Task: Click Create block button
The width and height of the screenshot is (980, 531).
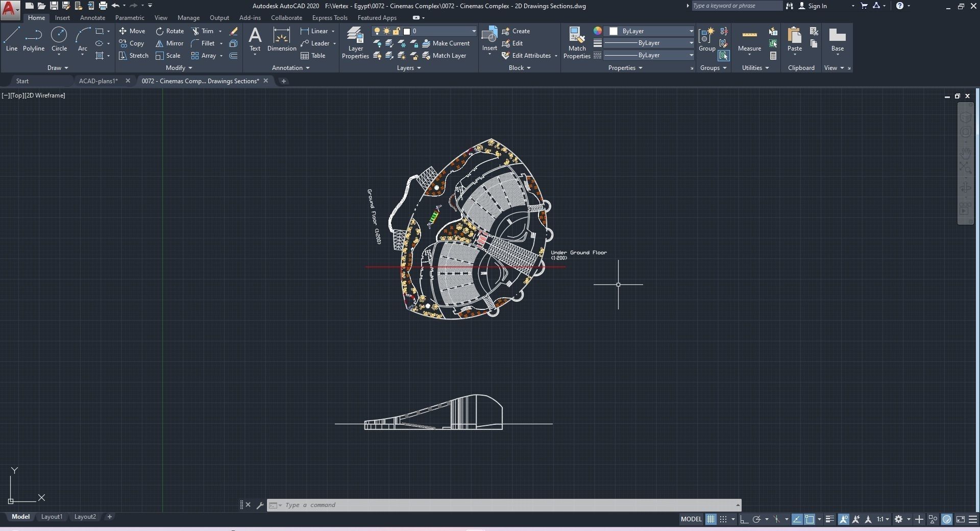Action: tap(516, 31)
